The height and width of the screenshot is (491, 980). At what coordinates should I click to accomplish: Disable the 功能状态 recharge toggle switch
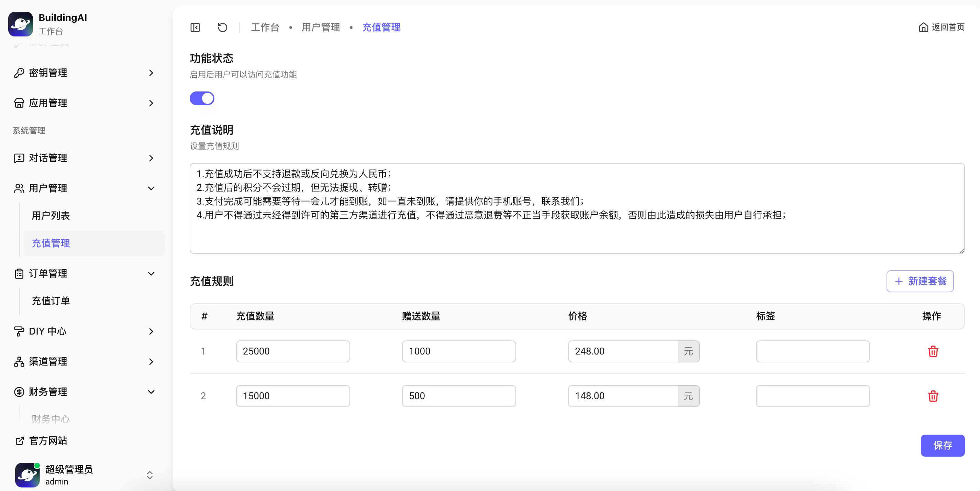coord(202,98)
